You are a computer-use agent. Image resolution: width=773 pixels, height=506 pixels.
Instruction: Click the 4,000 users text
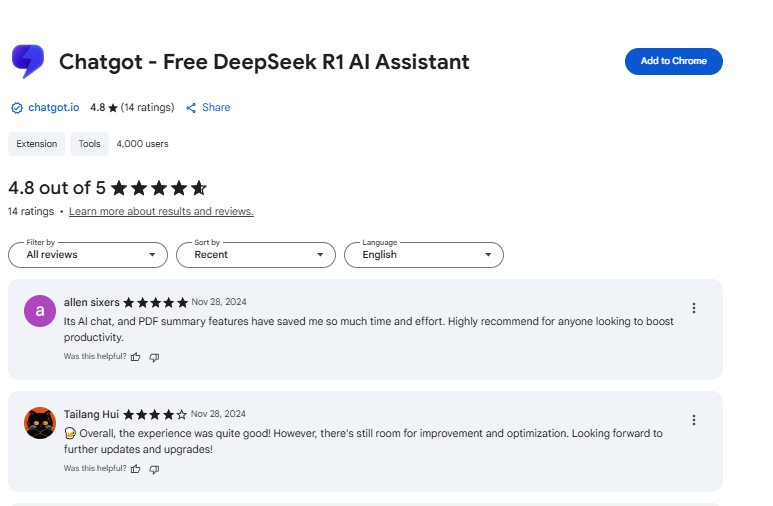tap(142, 144)
